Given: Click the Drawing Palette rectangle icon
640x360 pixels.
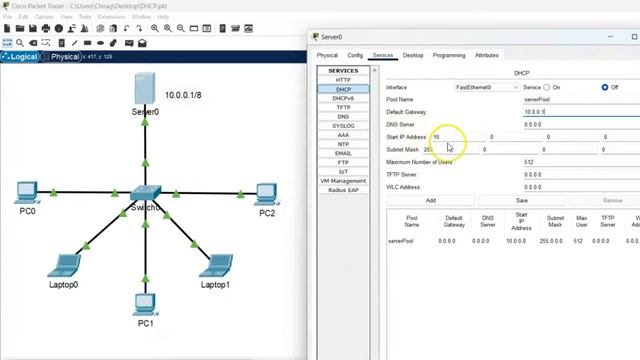Looking at the screenshot, I should click(x=194, y=29).
